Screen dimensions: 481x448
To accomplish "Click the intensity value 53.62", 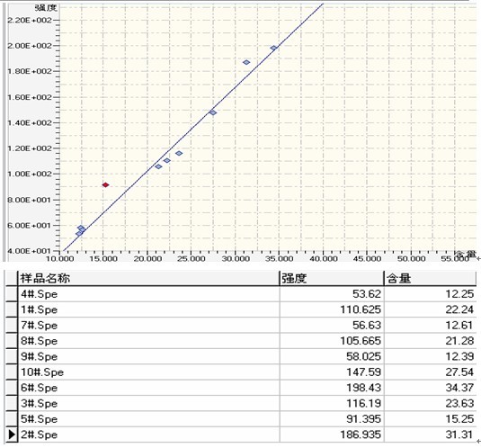I will (x=366, y=294).
